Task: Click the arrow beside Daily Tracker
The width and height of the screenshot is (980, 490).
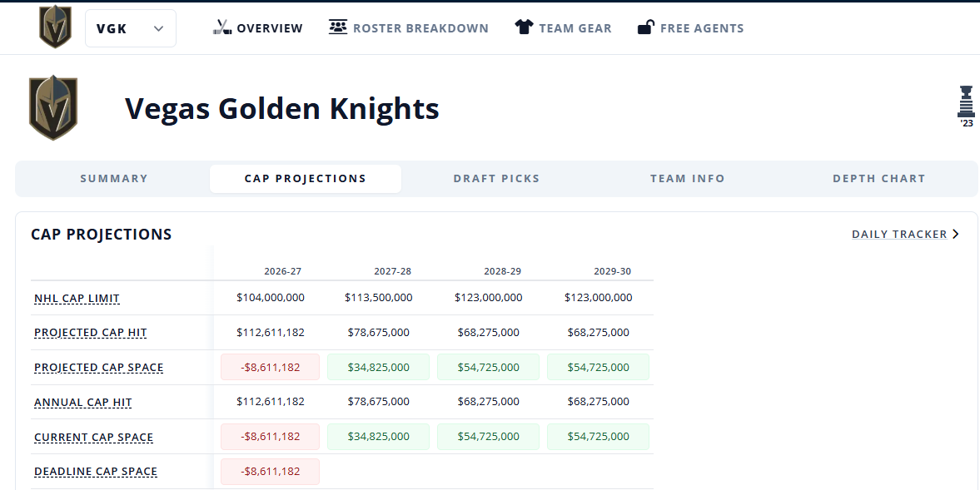Action: [x=956, y=234]
